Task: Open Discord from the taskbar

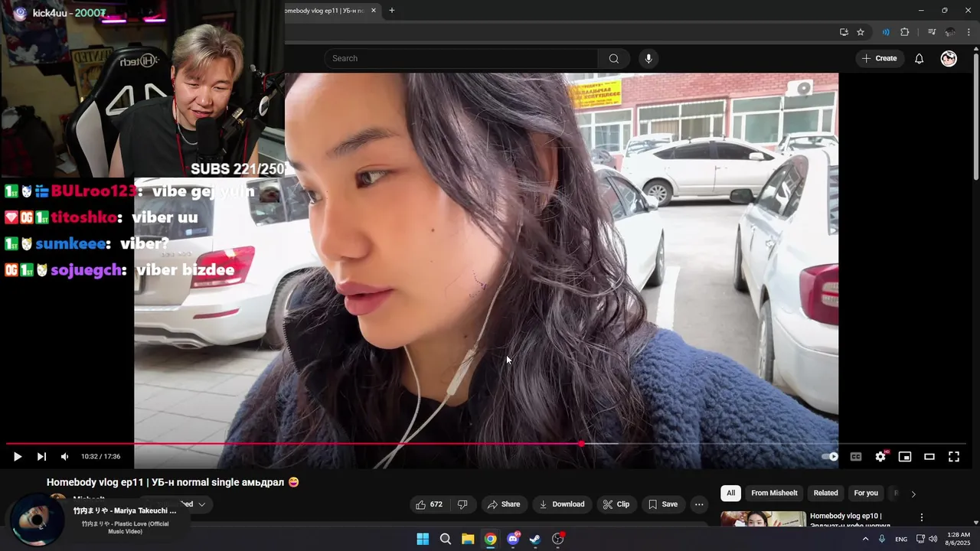Action: pyautogui.click(x=513, y=539)
